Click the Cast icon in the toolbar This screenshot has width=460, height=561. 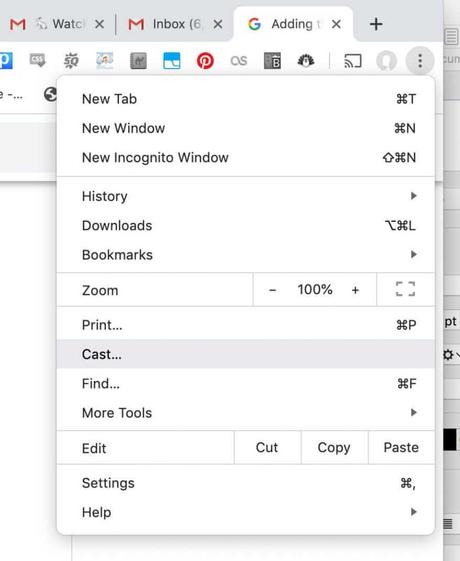[x=353, y=61]
